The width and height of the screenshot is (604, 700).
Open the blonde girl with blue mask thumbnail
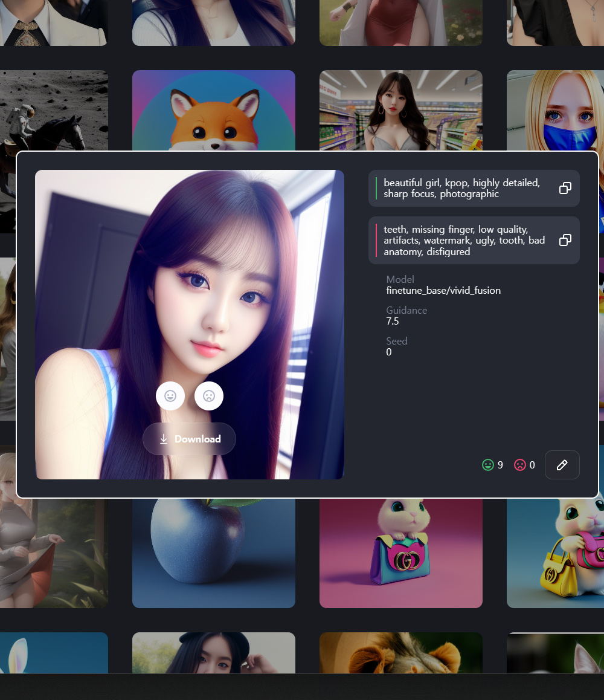pyautogui.click(x=555, y=110)
